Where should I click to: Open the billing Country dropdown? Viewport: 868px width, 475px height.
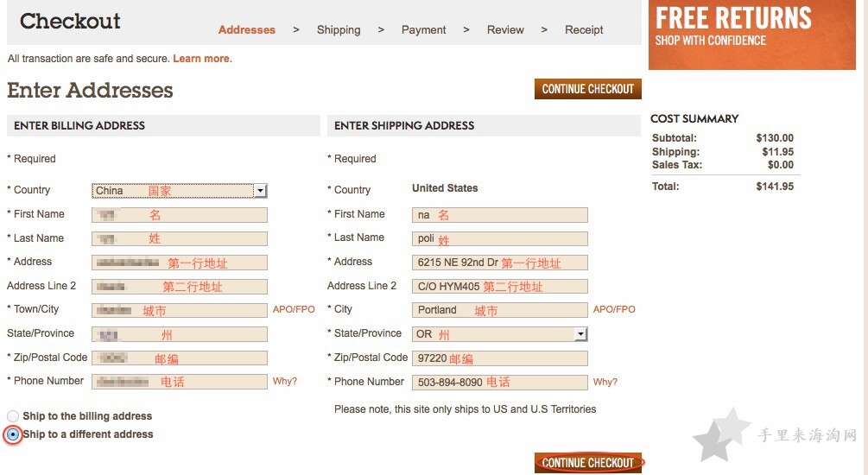point(180,191)
